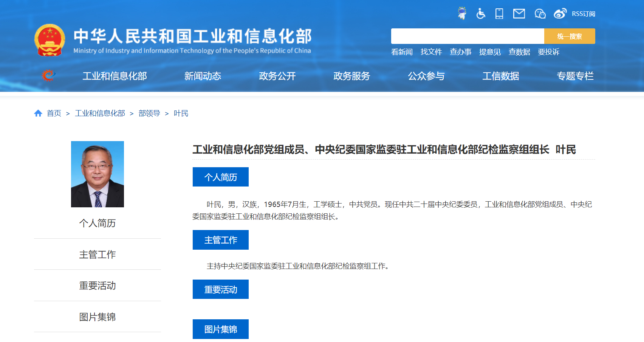Open the Weibo icon
Image resolution: width=644 pixels, height=342 pixels.
pyautogui.click(x=560, y=14)
